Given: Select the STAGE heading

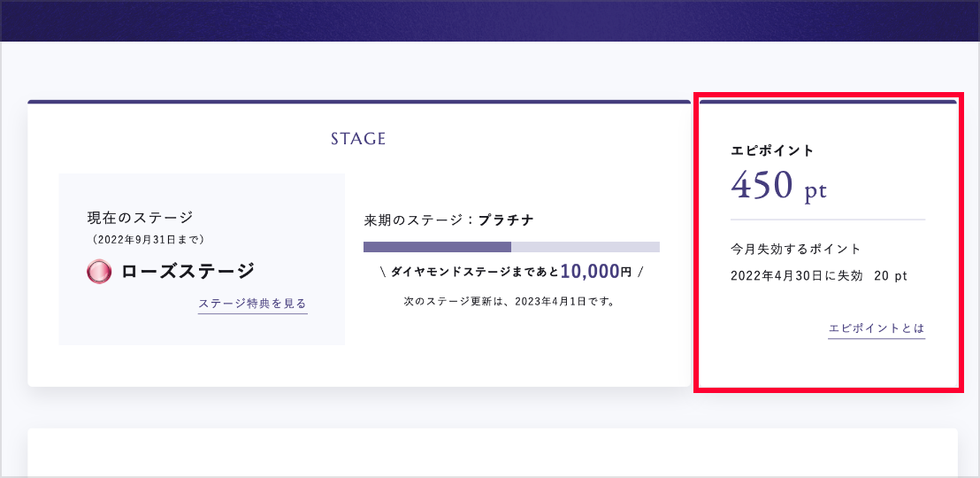Looking at the screenshot, I should (x=358, y=139).
